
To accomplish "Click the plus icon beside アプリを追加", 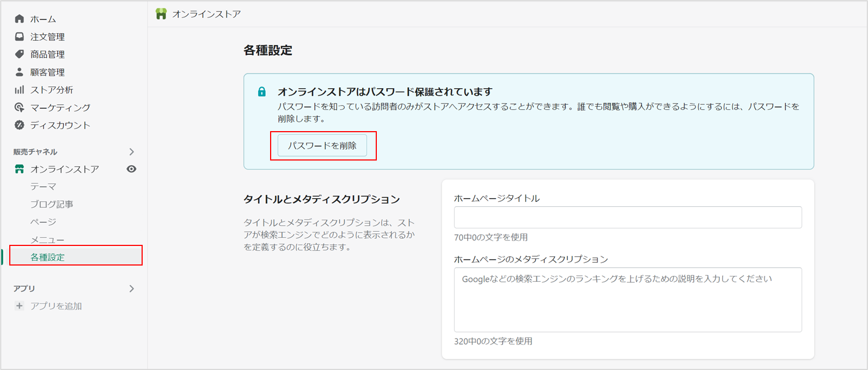I will pos(20,306).
